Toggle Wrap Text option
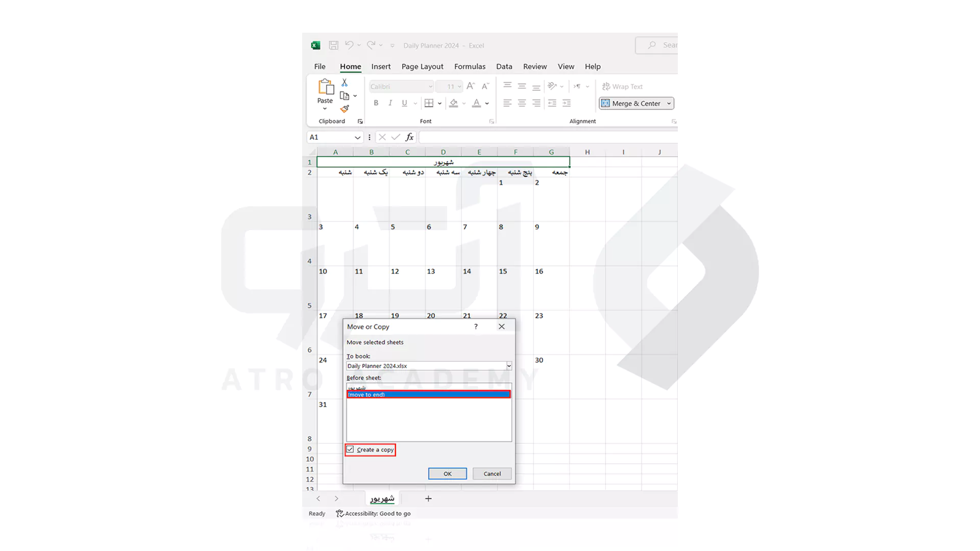Image resolution: width=980 pixels, height=551 pixels. pyautogui.click(x=622, y=86)
